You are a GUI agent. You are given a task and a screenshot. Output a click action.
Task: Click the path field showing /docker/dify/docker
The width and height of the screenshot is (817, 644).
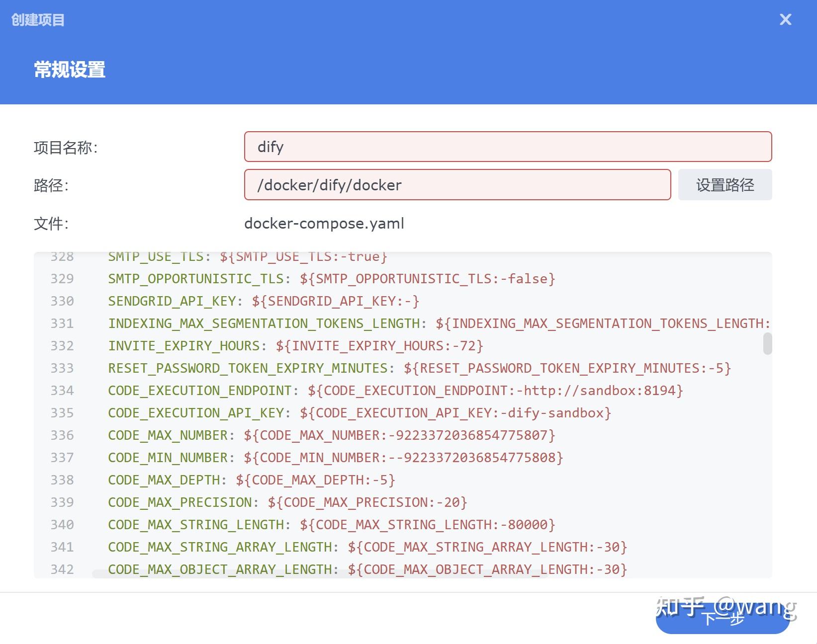457,185
